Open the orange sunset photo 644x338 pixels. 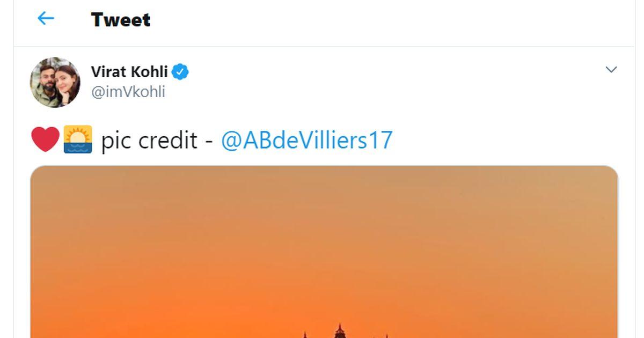point(324,252)
